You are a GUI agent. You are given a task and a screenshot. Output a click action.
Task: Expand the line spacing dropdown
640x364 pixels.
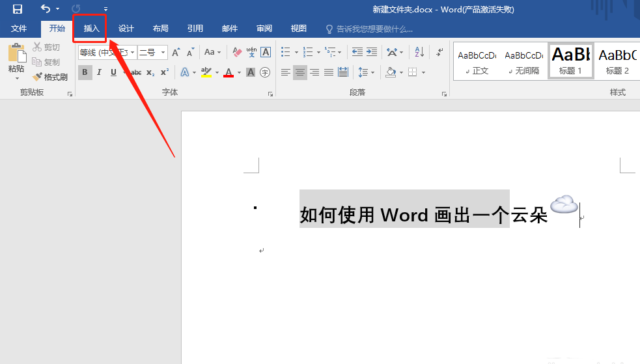(372, 72)
